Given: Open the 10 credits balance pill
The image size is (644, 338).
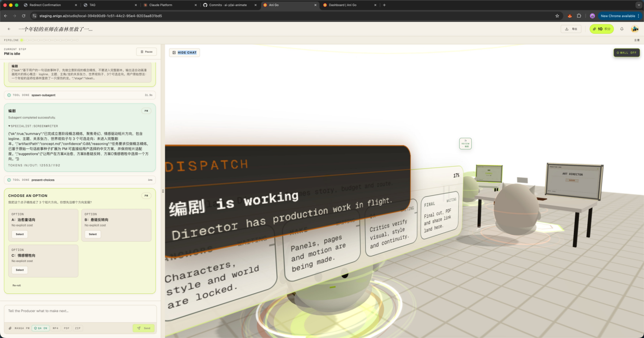Looking at the screenshot, I should [601, 29].
